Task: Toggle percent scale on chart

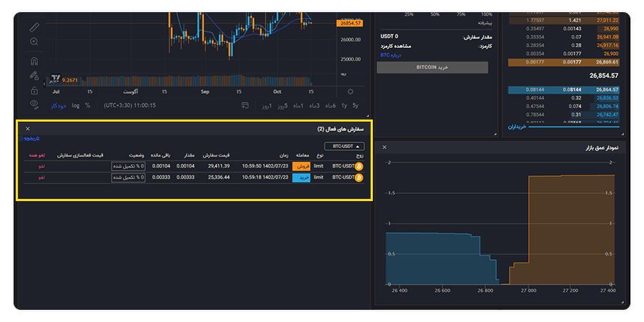Action: [x=87, y=106]
